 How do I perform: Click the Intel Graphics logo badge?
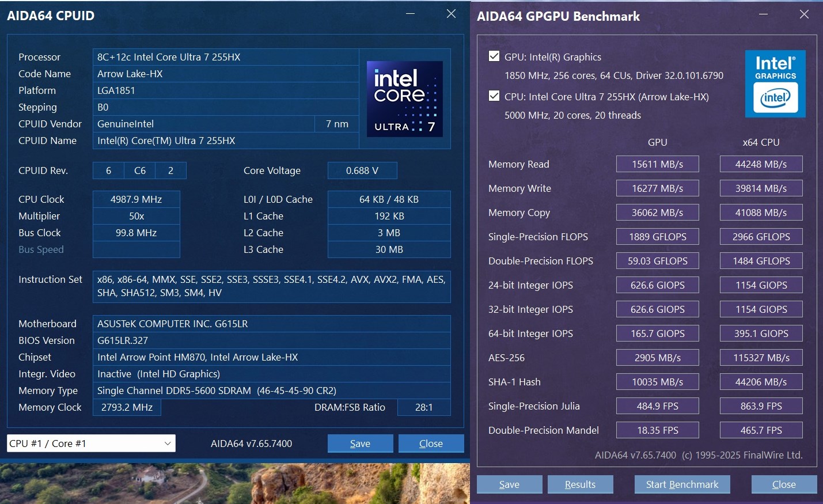click(x=775, y=84)
